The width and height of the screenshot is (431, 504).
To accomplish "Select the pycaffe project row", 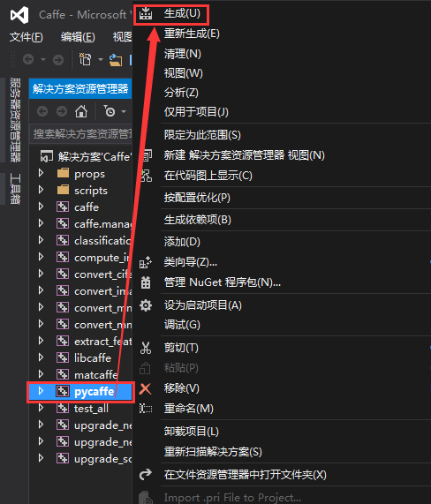I will 80,391.
